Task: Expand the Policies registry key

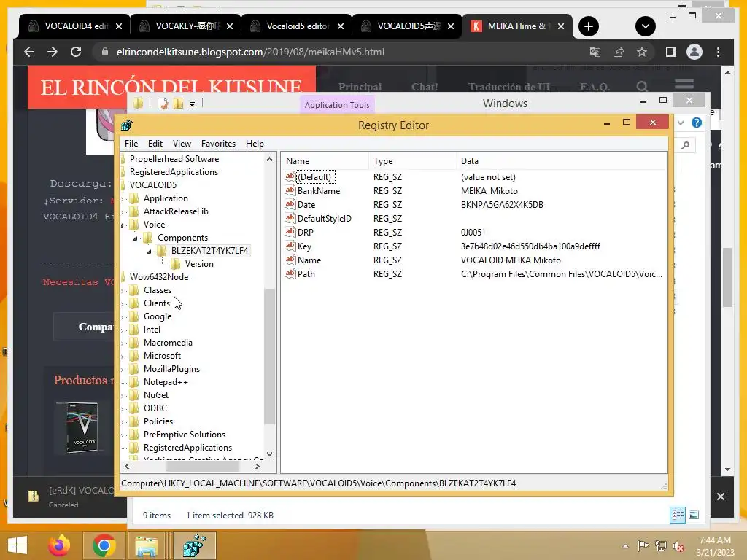Action: pos(123,422)
